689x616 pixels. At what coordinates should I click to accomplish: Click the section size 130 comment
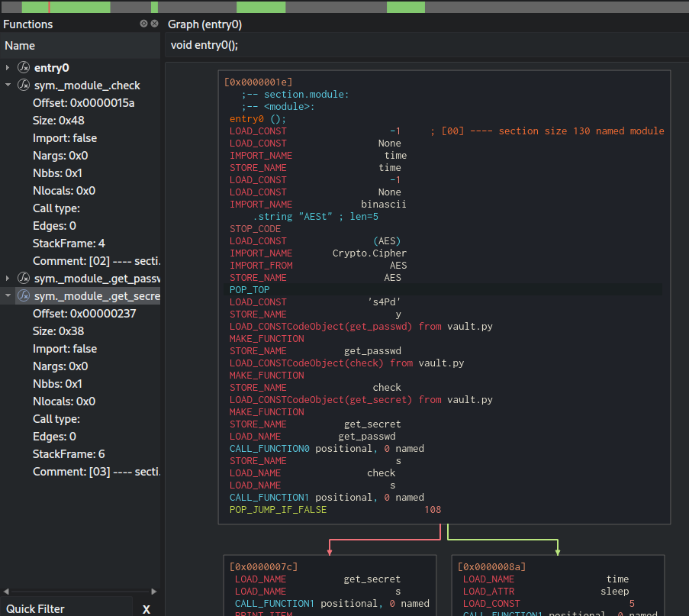pyautogui.click(x=547, y=131)
